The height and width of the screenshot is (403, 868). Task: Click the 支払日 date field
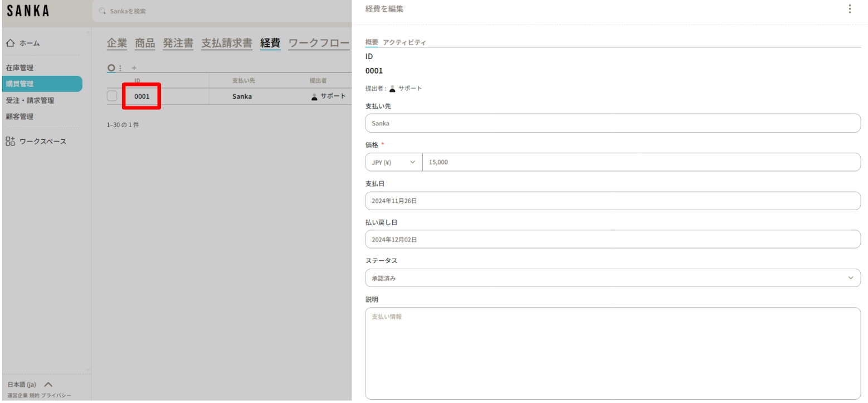click(612, 201)
